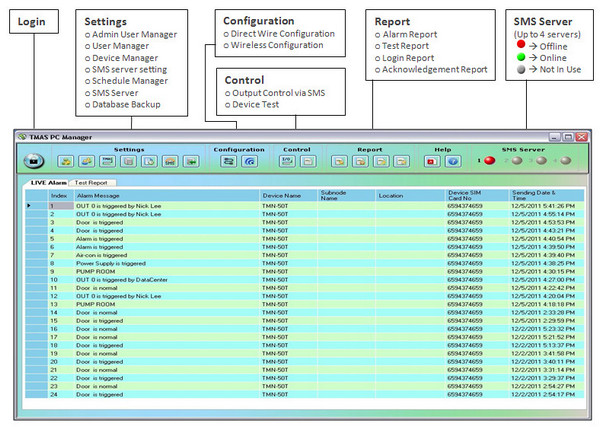Image resolution: width=600 pixels, height=427 pixels.
Task: Open the blue Help info icon
Action: click(x=453, y=161)
